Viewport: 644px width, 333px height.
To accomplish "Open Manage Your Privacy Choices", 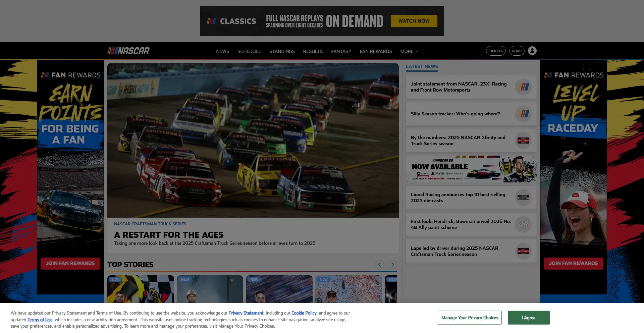I will [x=469, y=318].
